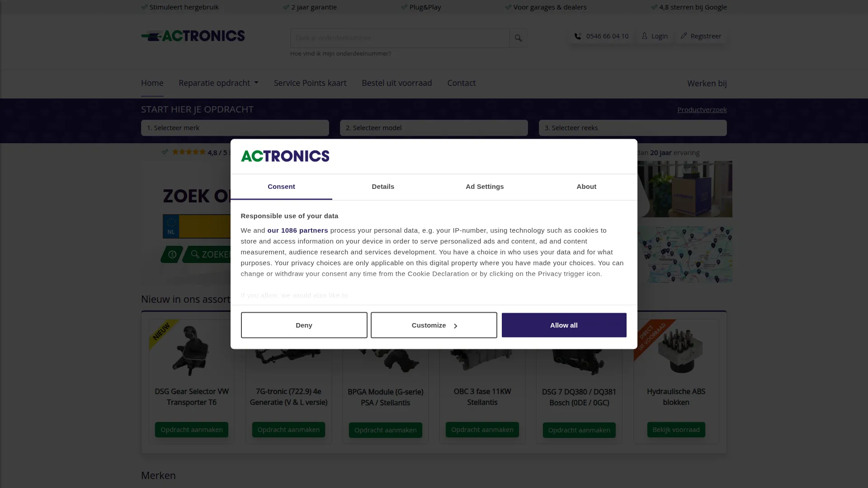Switch to the Ad Settings tab
This screenshot has height=488, width=868.
[485, 187]
